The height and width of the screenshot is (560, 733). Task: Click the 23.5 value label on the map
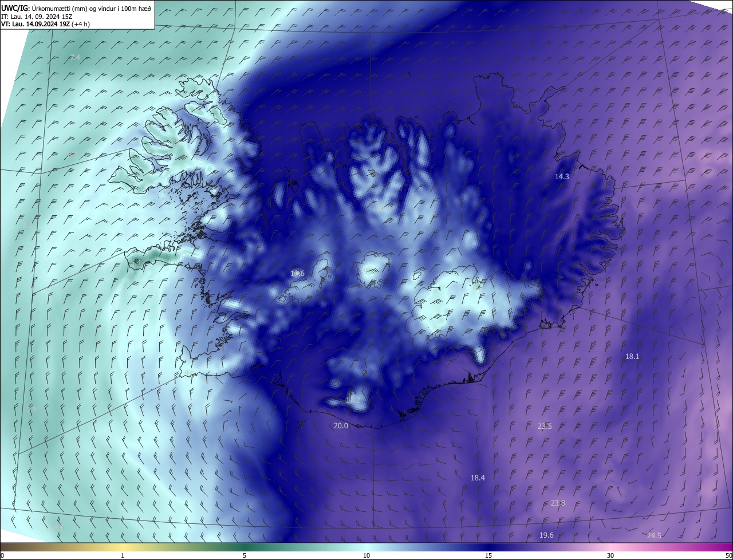coord(545,427)
